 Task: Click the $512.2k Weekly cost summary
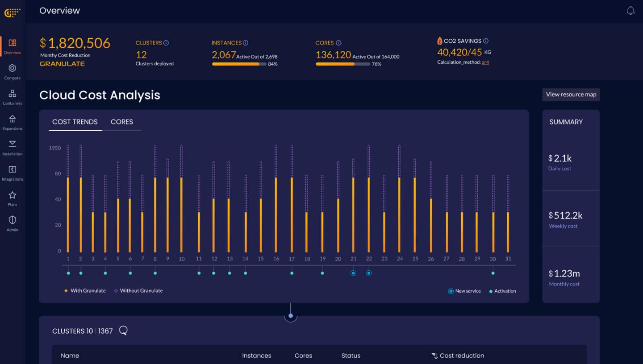pyautogui.click(x=566, y=220)
